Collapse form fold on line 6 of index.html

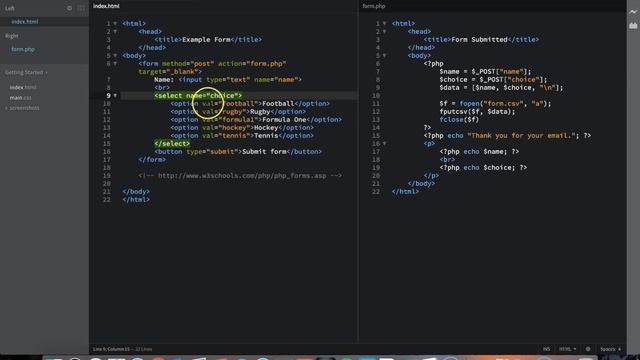115,64
